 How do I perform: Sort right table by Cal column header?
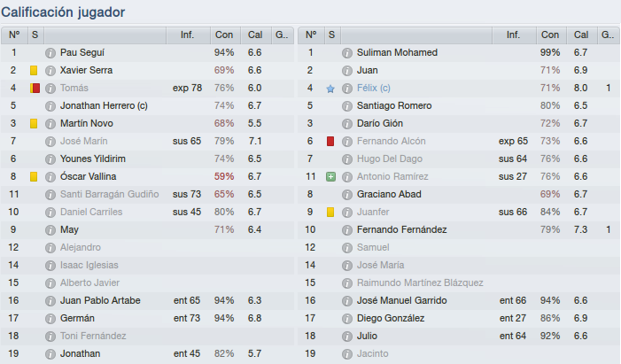pyautogui.click(x=581, y=35)
